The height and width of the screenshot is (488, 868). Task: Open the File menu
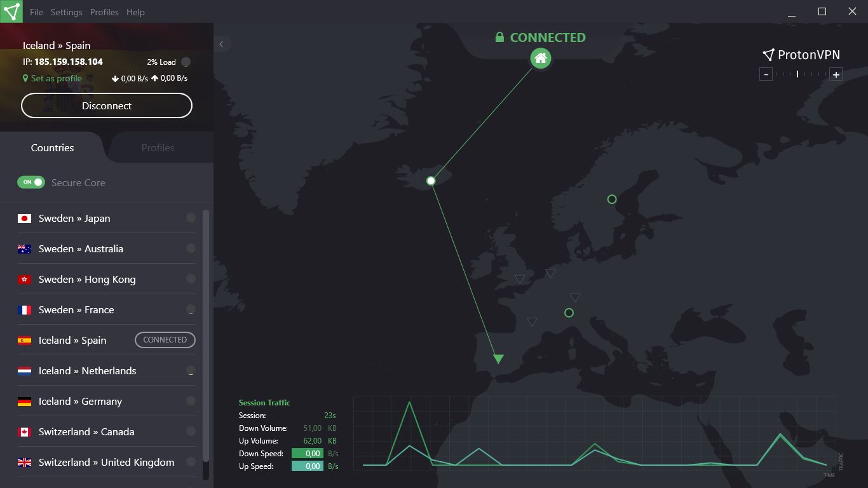click(x=36, y=11)
